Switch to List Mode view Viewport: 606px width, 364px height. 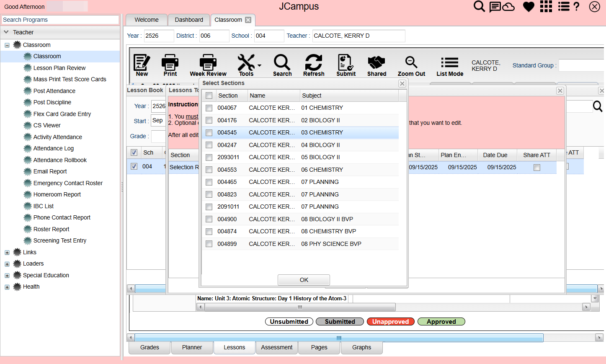[x=450, y=65]
